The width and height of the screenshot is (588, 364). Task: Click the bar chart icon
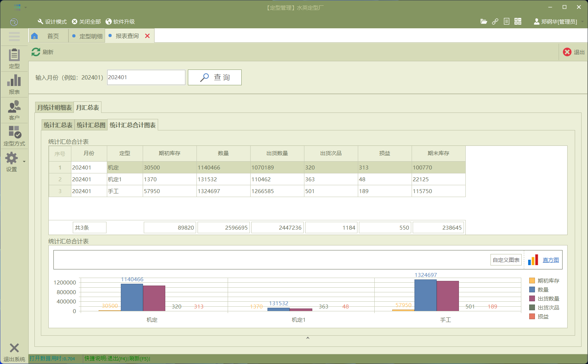533,260
